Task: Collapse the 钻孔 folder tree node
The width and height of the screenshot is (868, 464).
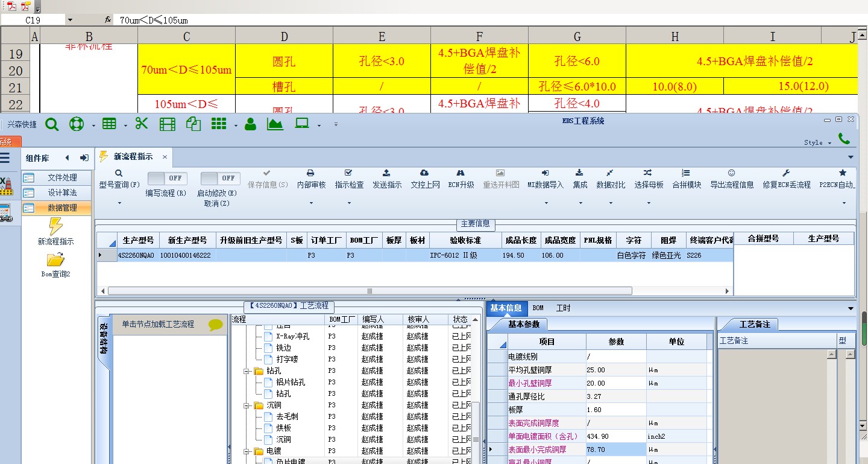Action: click(x=247, y=371)
